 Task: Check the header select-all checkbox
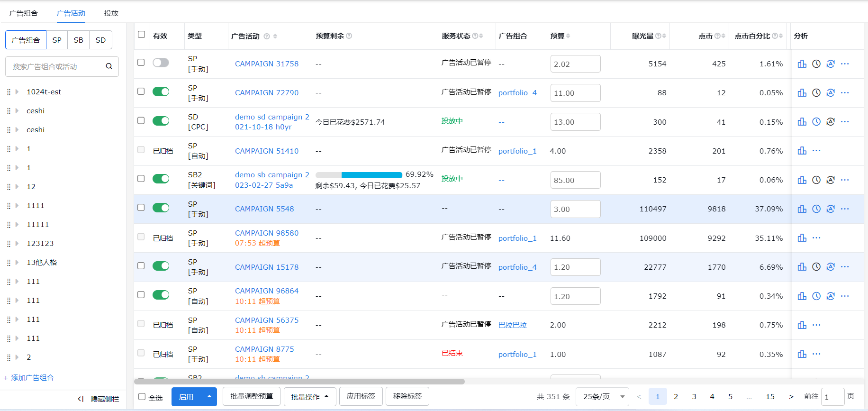pos(141,35)
